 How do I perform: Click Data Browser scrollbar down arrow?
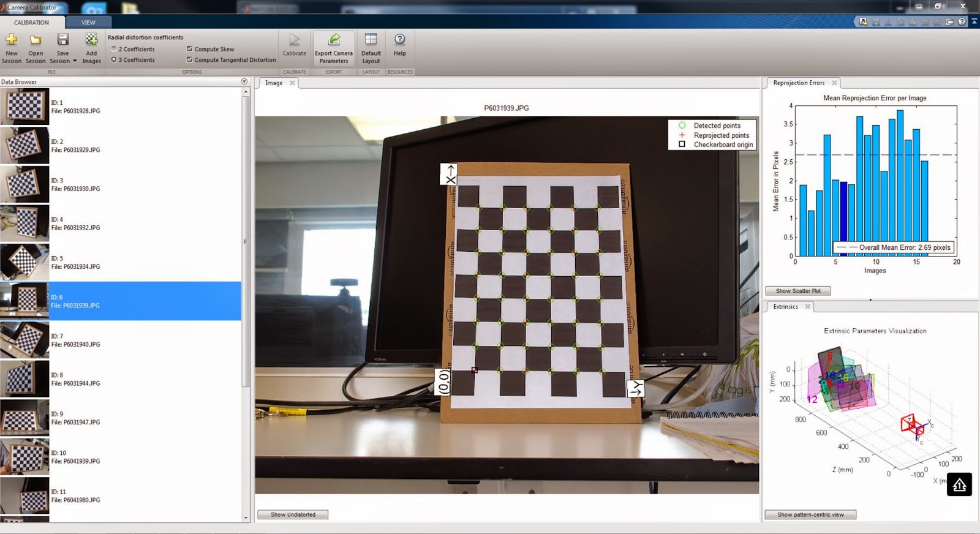(x=246, y=518)
